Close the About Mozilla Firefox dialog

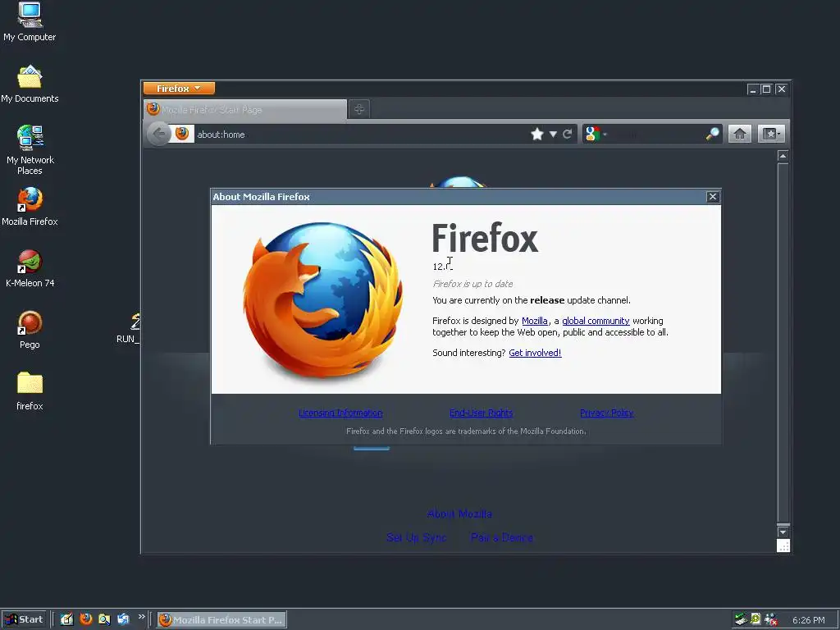point(713,197)
